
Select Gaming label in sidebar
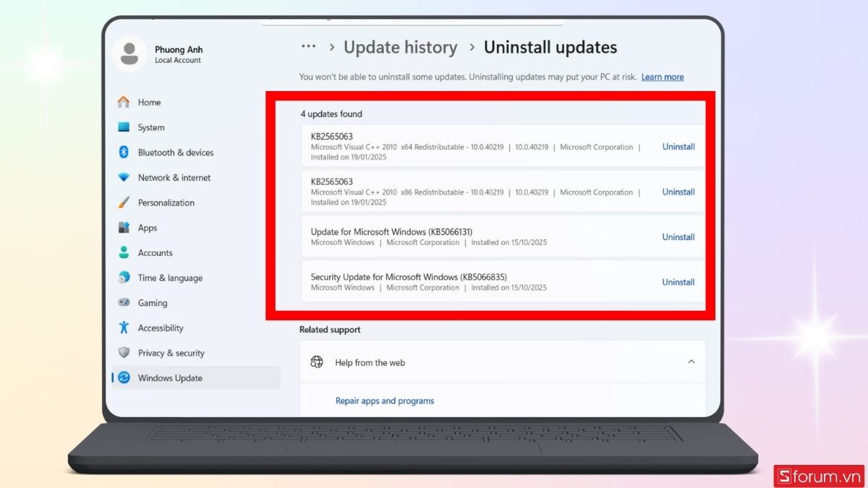[x=153, y=303]
